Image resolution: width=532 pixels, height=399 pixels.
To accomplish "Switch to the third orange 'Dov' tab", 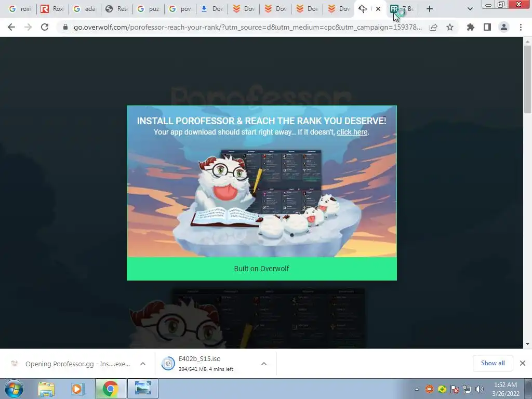I will 307,9.
